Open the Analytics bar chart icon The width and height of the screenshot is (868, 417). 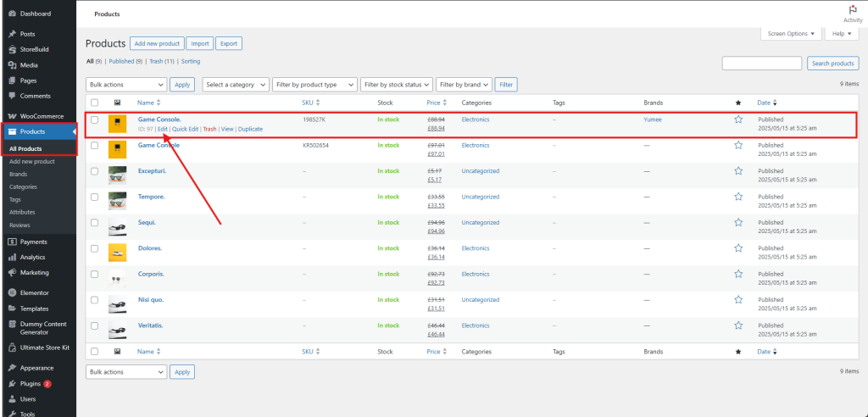[12, 258]
